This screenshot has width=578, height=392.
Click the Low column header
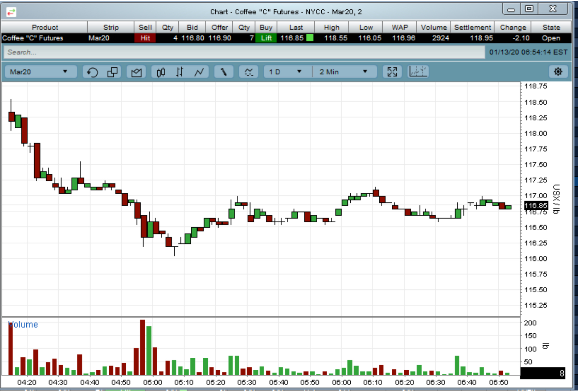pos(366,27)
